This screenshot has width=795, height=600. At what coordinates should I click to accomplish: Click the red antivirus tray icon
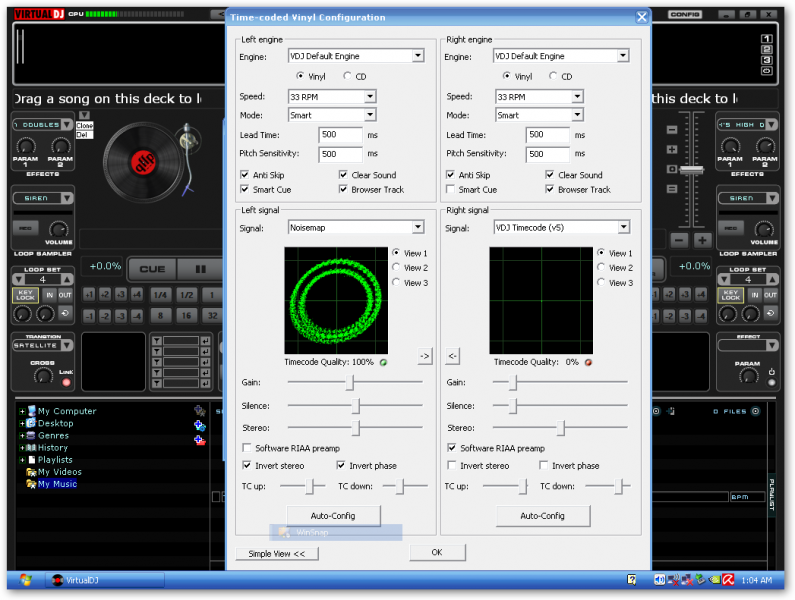[729, 580]
